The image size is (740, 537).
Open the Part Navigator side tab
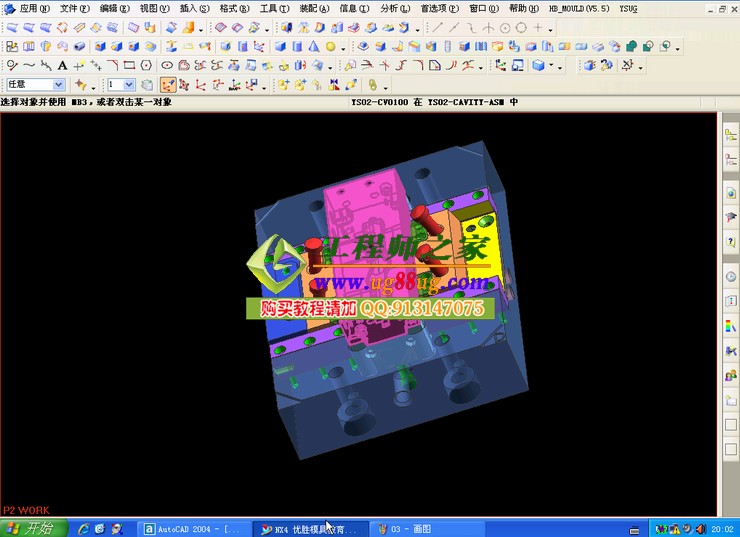pyautogui.click(x=731, y=160)
